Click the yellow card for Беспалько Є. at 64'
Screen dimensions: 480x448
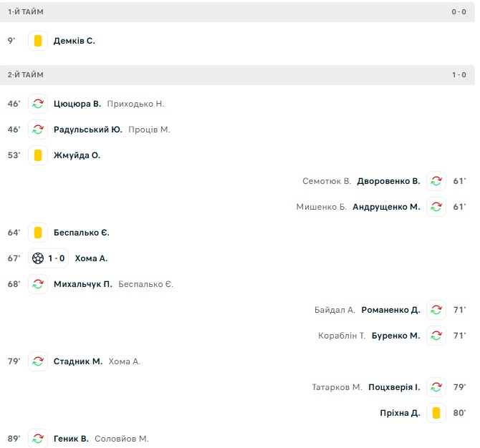click(x=38, y=233)
